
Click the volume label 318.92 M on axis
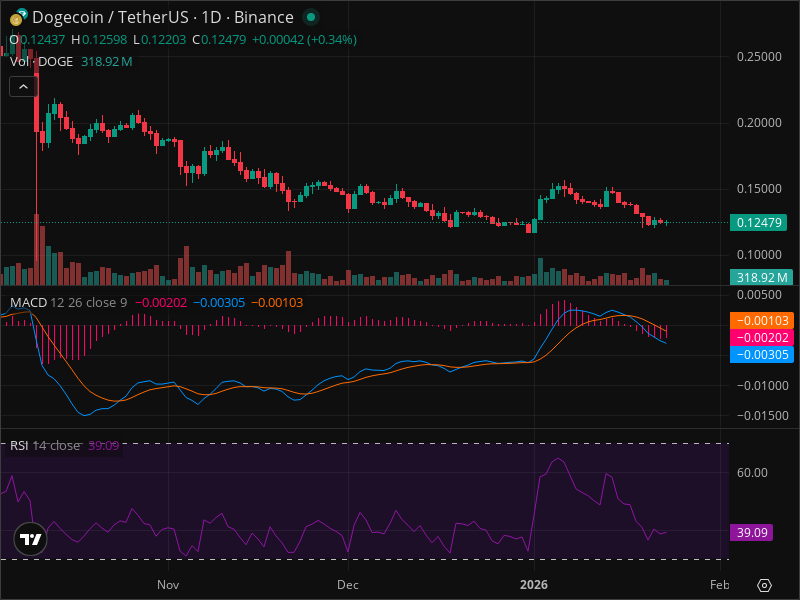761,277
